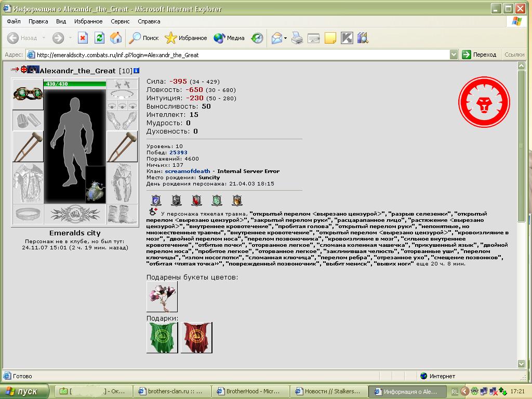
Task: Click the clan emblem icon beside the name
Action: click(33, 70)
